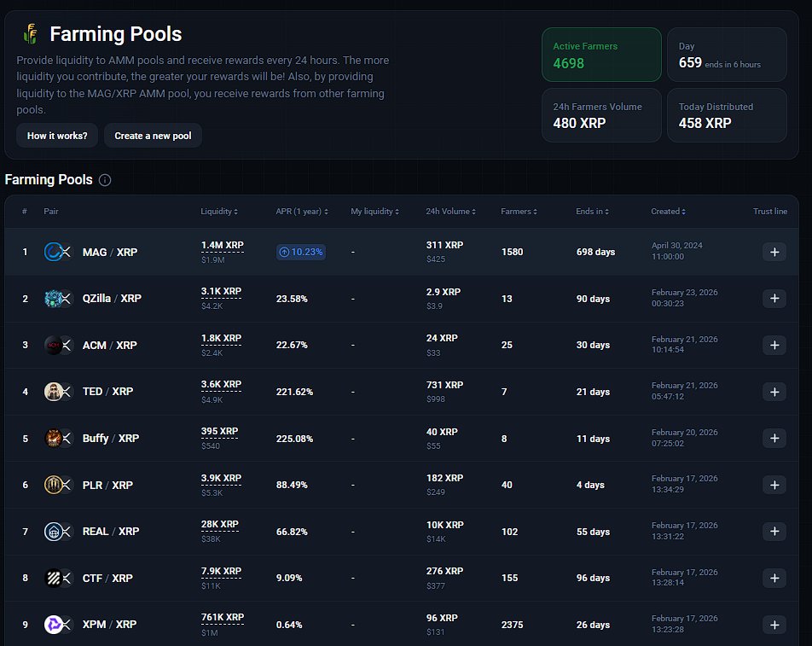Viewport: 812px width, 646px height.
Task: Click the ACM / XRP pair name
Action: point(110,345)
